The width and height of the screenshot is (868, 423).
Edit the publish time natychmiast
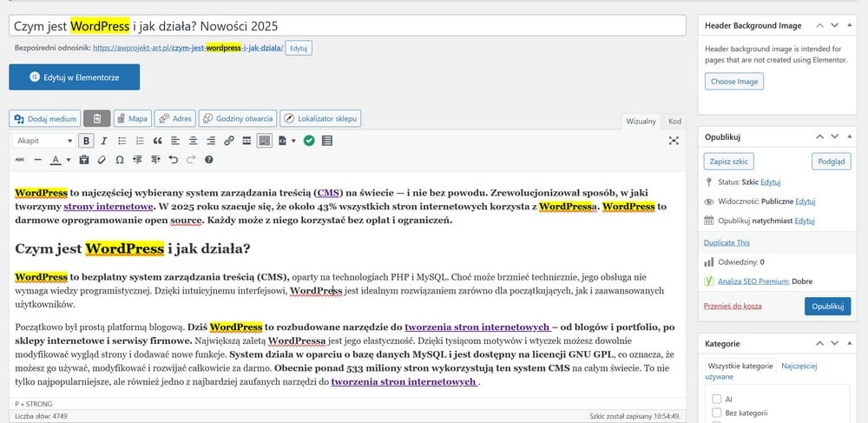point(805,221)
